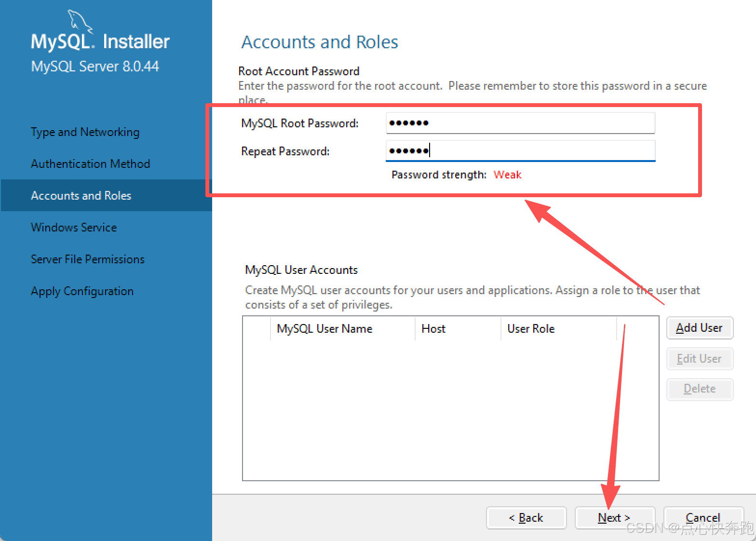This screenshot has height=541, width=756.
Task: Focus the Repeat Password field
Action: click(520, 151)
